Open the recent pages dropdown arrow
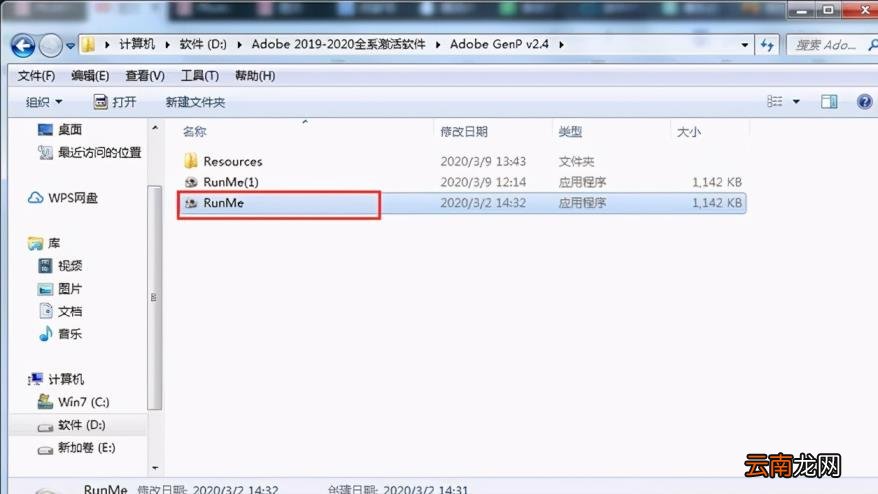 (71, 45)
